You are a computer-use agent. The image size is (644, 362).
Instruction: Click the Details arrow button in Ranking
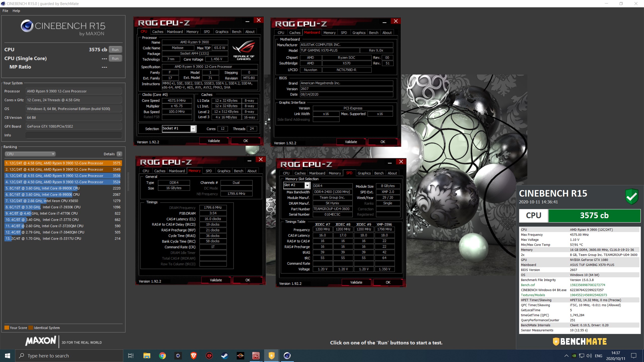pos(119,154)
